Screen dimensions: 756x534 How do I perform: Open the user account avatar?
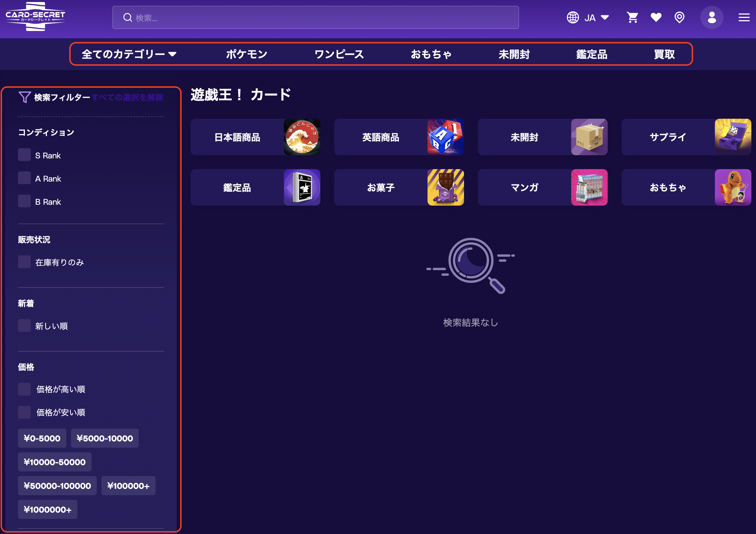pyautogui.click(x=712, y=17)
